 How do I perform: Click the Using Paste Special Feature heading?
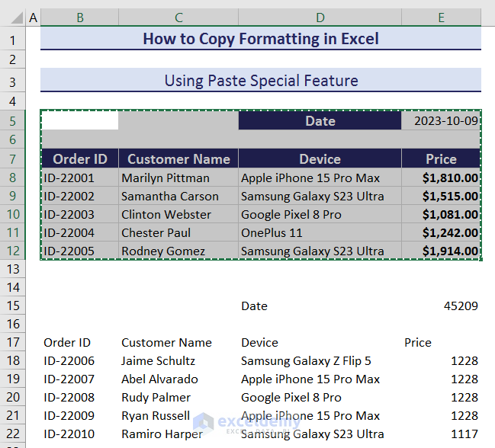pos(260,80)
